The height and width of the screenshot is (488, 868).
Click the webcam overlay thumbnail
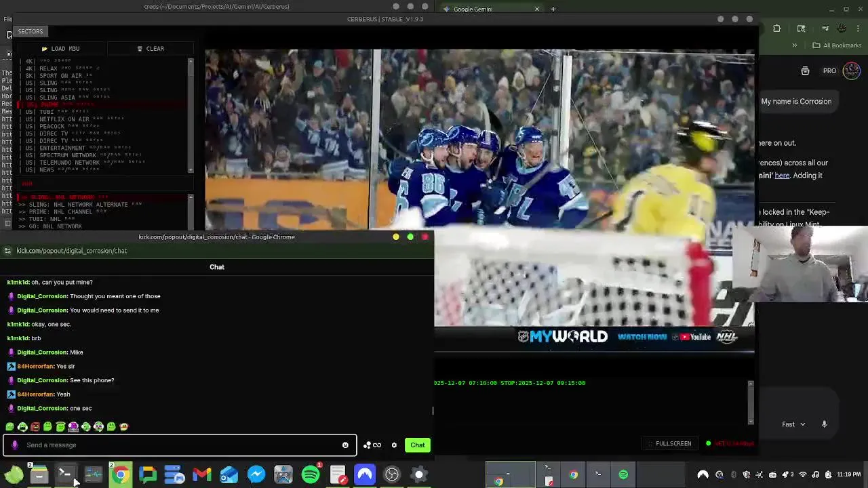(800, 264)
